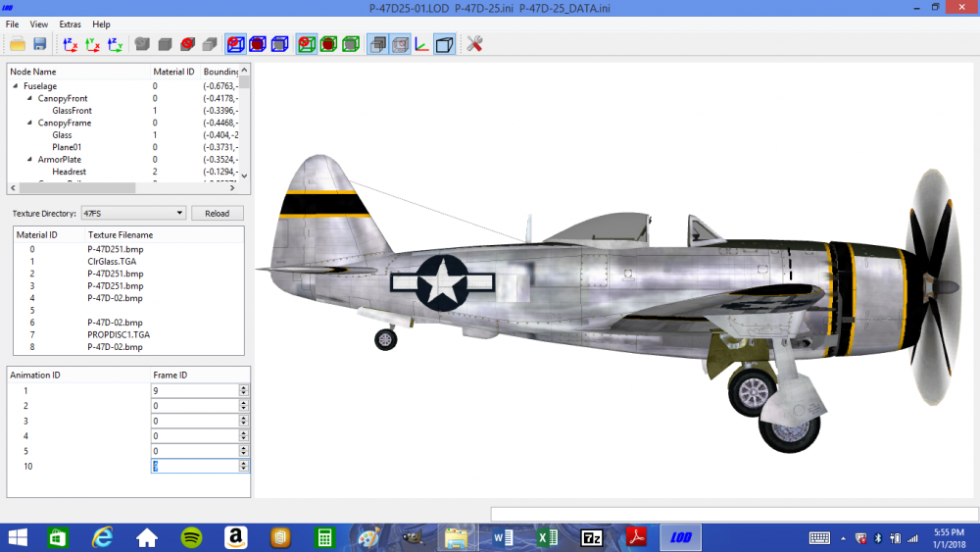This screenshot has width=980, height=552.
Task: Click the horizontal scrollbar thumb in node tree
Action: (77, 187)
